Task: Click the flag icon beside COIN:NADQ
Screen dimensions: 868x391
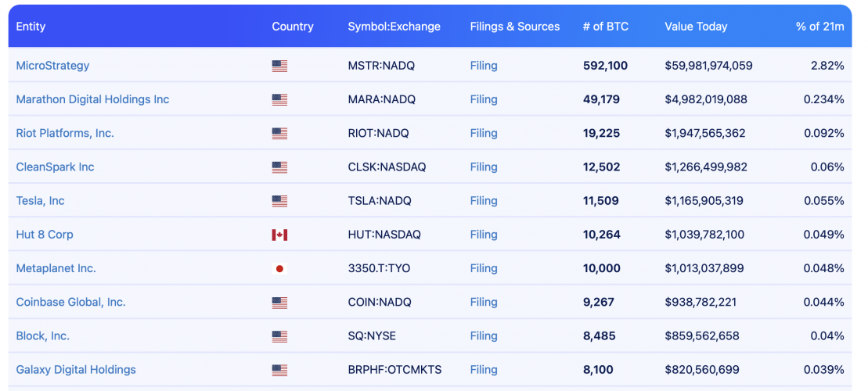Action: tap(279, 303)
